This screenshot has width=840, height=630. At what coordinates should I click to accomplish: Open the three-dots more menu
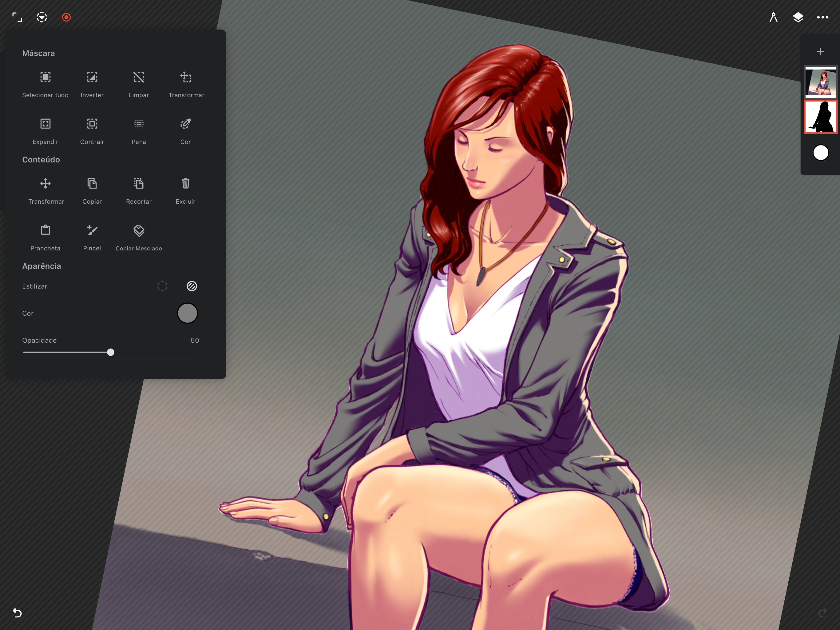pos(822,18)
